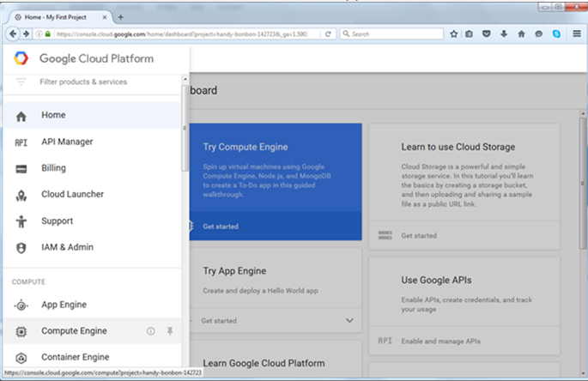Image resolution: width=588 pixels, height=381 pixels.
Task: Open API Manager from the sidebar
Action: (92, 142)
